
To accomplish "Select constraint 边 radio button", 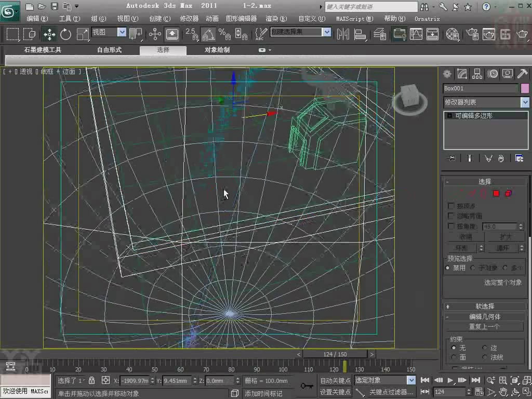I will pos(485,348).
